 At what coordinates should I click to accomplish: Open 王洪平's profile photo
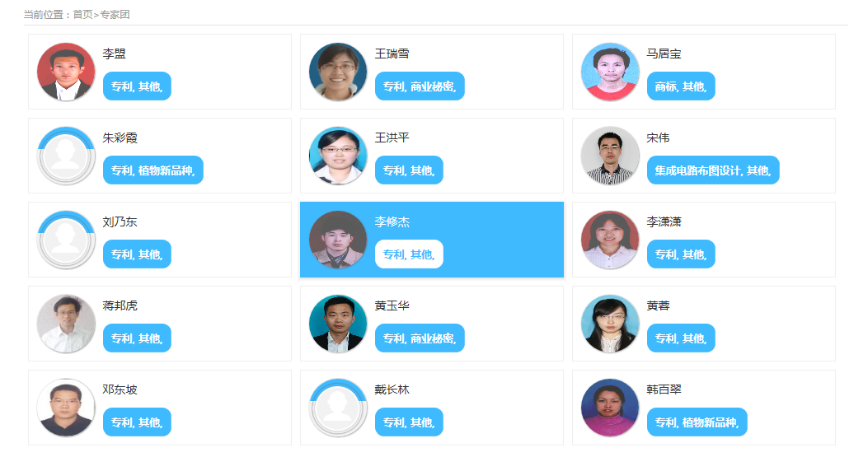coord(338,156)
